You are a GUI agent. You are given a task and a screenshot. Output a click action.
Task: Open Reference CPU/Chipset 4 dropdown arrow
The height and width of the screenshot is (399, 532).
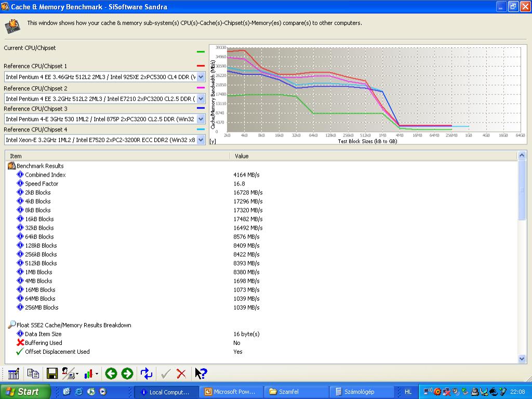pyautogui.click(x=201, y=139)
